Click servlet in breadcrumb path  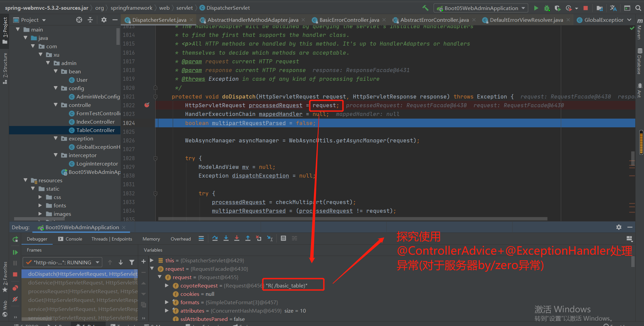pos(184,8)
